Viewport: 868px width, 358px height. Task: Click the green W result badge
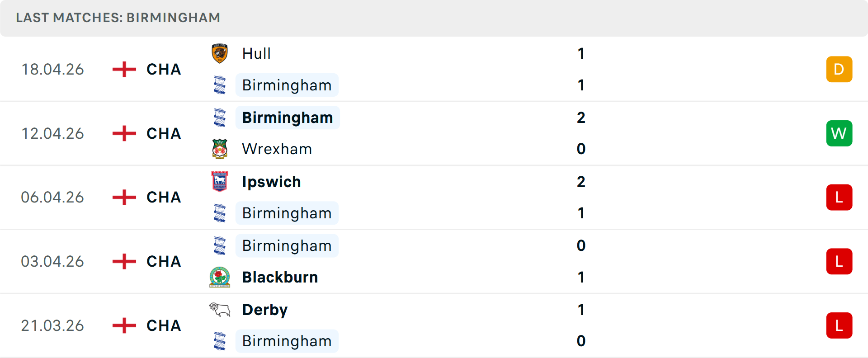coord(839,133)
